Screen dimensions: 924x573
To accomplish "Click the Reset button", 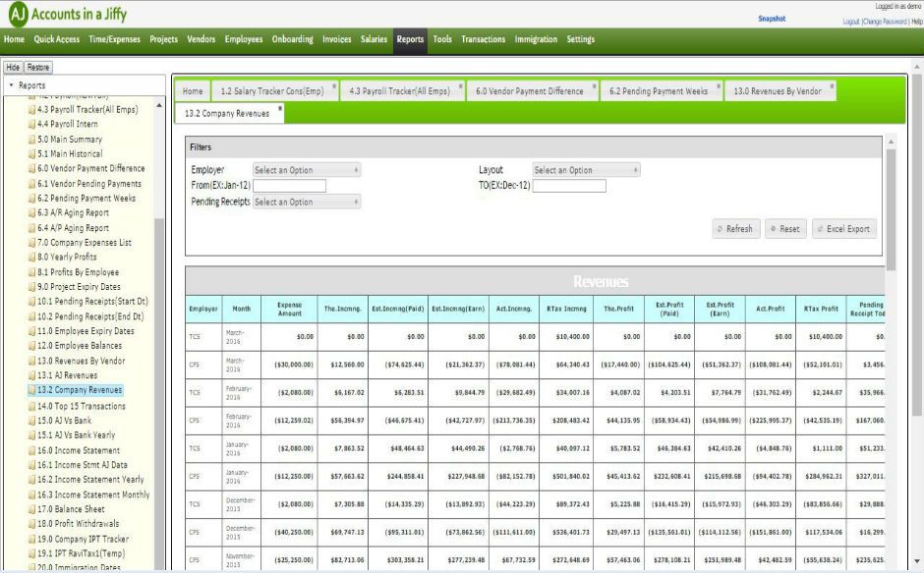I will (785, 229).
